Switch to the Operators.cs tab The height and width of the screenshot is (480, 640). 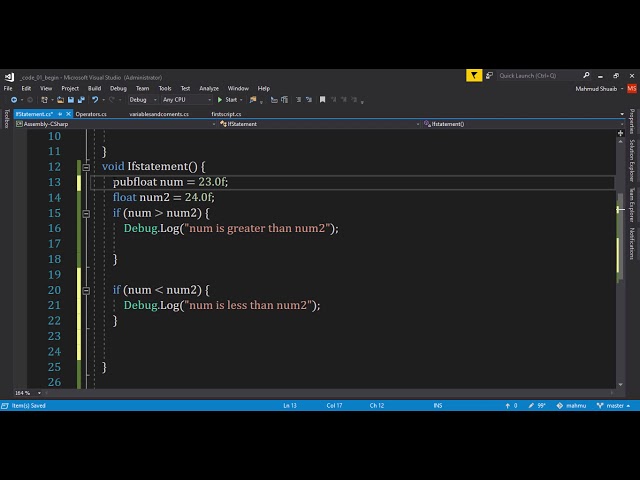click(91, 114)
